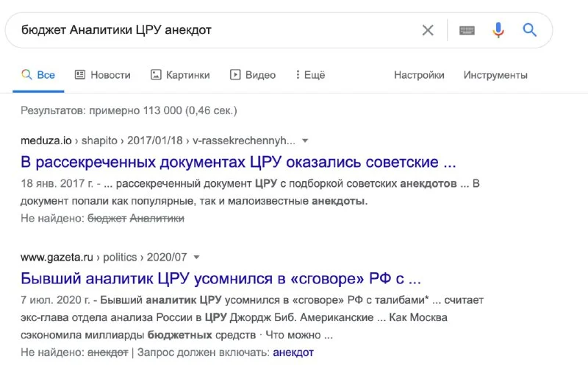Screen dimensions: 588x379
Task: Open the on-screen keyboard icon
Action: (x=467, y=30)
